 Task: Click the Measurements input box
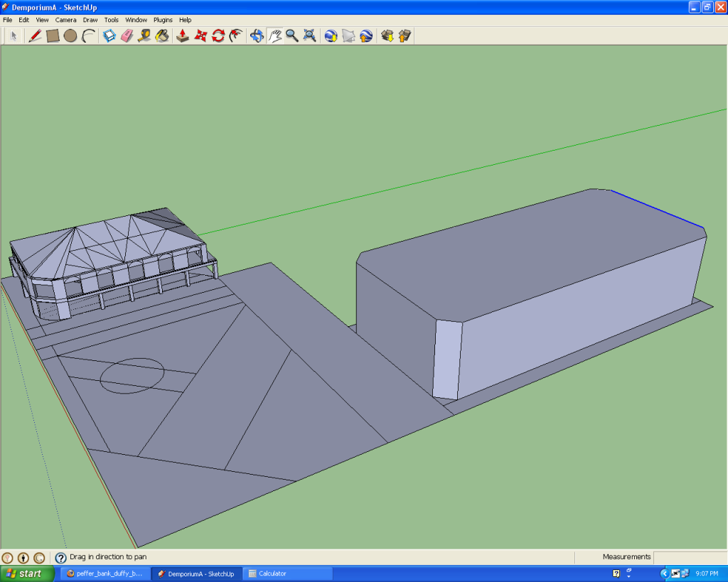(690, 557)
